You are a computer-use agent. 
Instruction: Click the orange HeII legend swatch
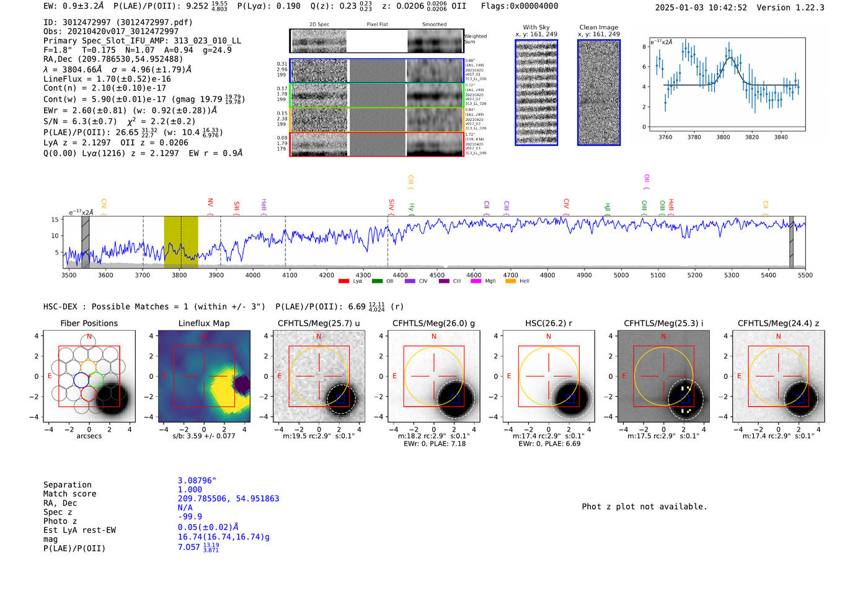pos(510,281)
